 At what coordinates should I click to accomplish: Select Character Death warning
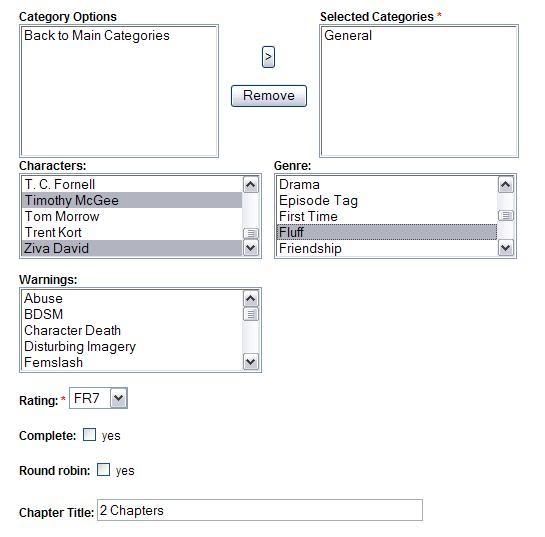point(132,330)
